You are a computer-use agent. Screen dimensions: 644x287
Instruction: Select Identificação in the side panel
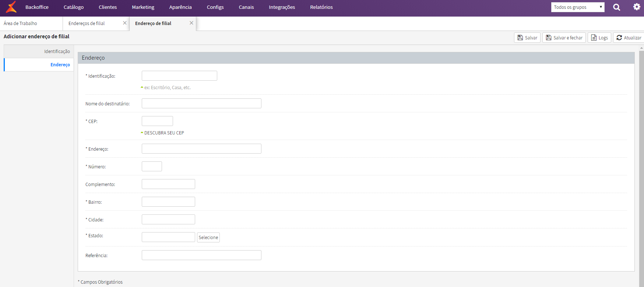[39, 51]
